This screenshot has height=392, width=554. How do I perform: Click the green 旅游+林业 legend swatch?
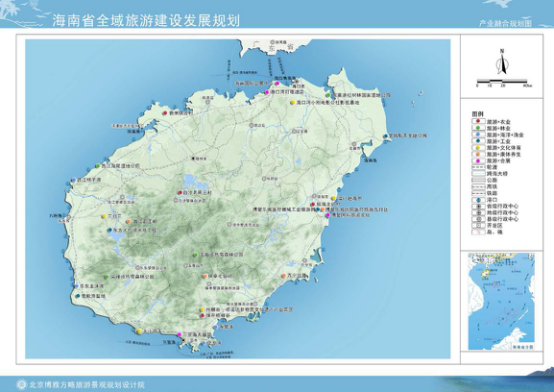tap(478, 128)
